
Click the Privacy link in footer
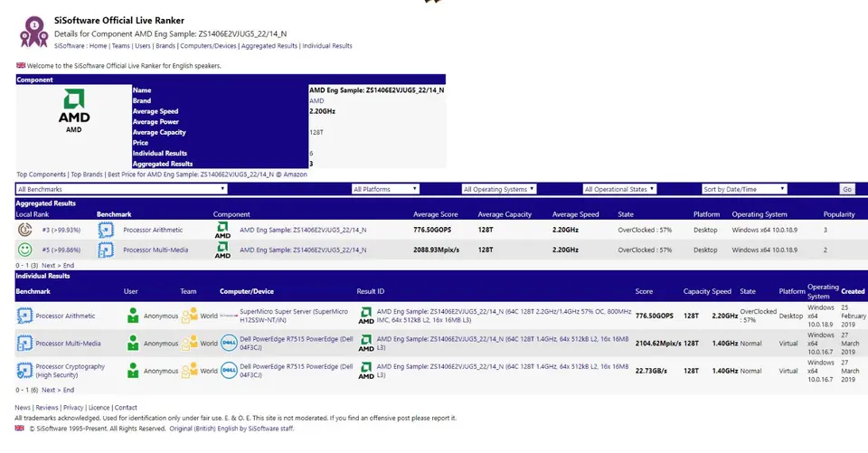72,408
